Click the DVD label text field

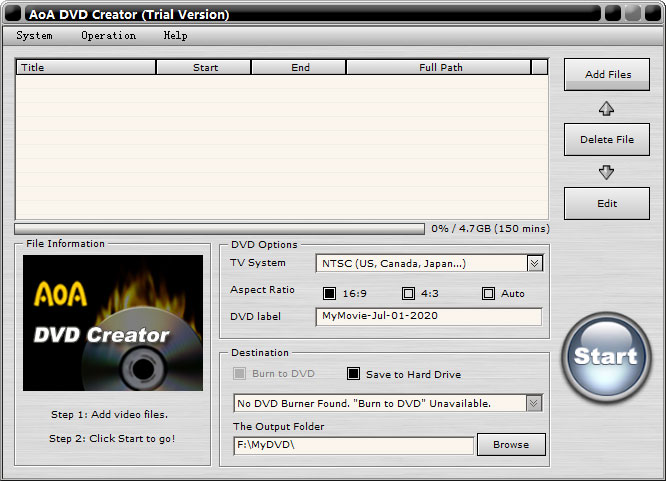428,316
